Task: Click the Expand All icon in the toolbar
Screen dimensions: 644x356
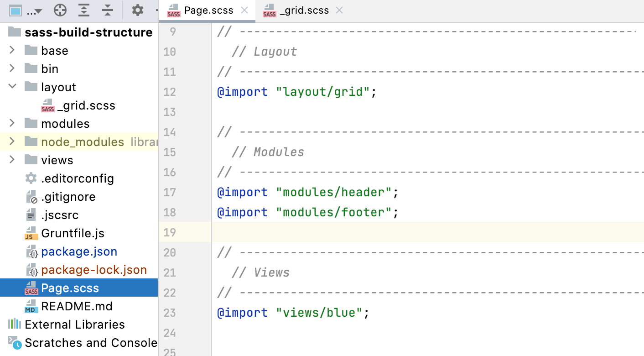Action: (x=84, y=10)
